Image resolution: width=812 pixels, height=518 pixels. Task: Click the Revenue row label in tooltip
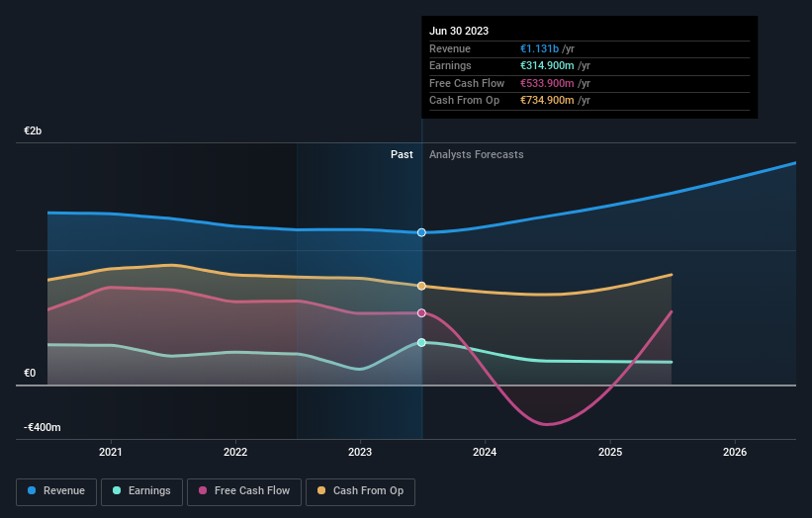click(x=450, y=48)
